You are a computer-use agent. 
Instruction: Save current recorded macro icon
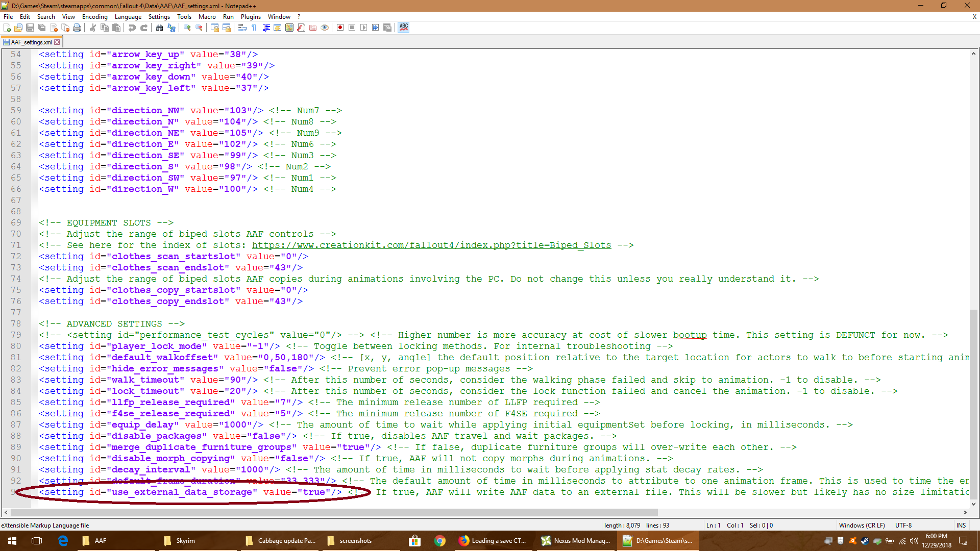pos(387,28)
